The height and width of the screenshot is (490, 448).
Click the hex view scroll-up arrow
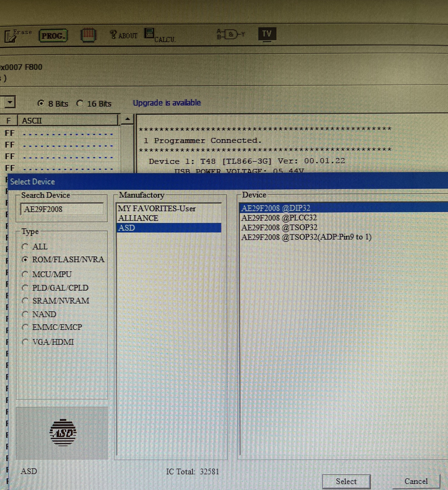128,119
